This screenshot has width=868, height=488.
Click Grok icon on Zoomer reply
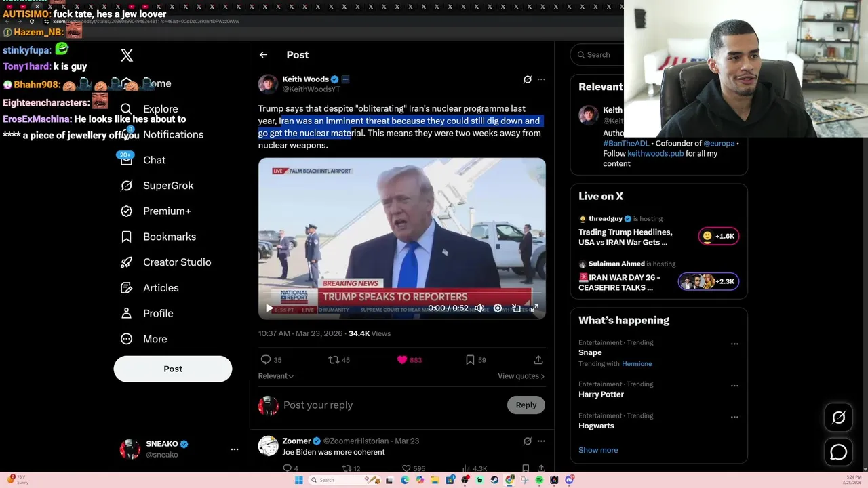pos(528,441)
